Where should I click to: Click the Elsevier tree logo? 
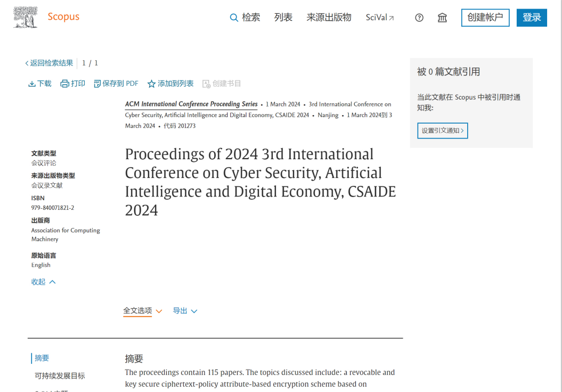pos(26,17)
